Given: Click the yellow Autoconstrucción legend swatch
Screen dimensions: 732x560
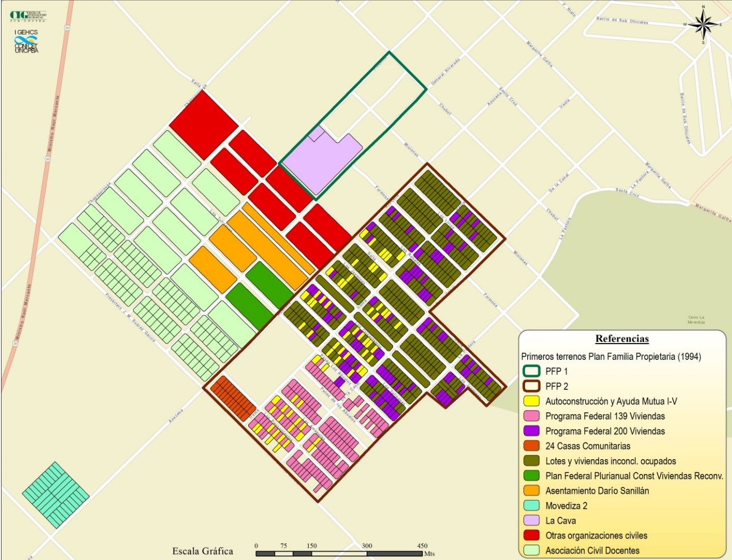Looking at the screenshot, I should tap(531, 401).
